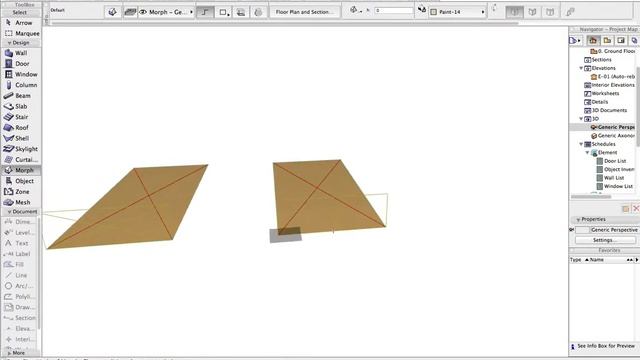Open Morph settings dialog icon in info box
Image resolution: width=640 pixels, height=360 pixels.
pos(113,12)
